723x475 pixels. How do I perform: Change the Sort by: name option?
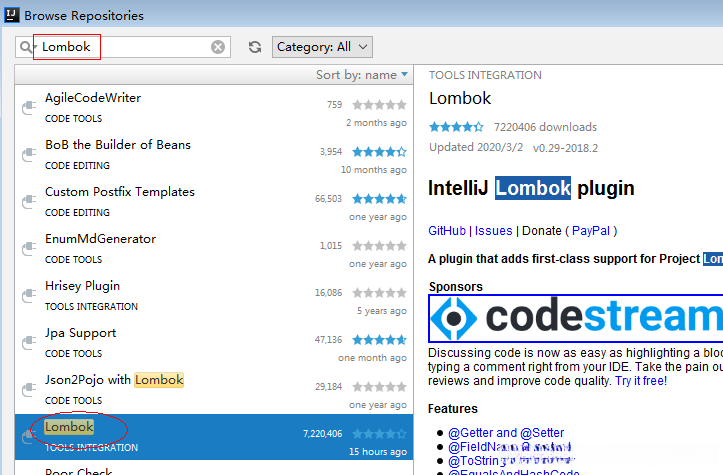coord(362,75)
